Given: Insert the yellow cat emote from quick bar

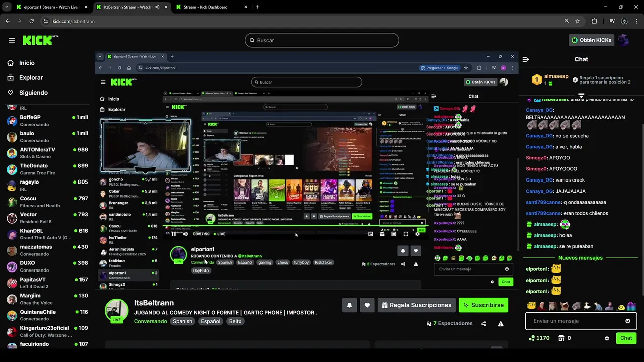Looking at the screenshot, I should coord(531,306).
